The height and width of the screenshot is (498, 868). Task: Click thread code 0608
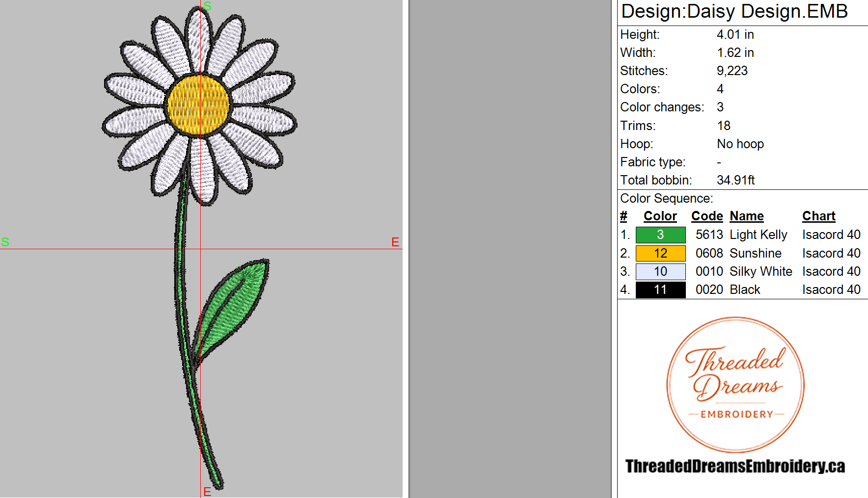coord(709,253)
